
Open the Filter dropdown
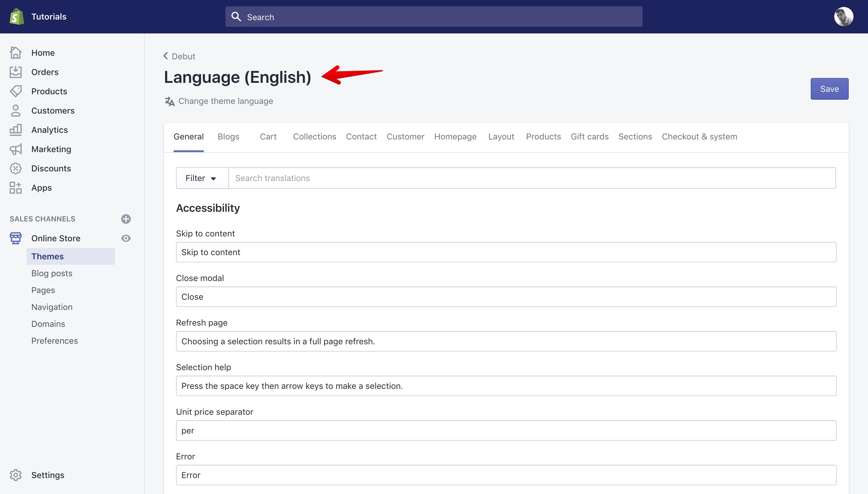coord(202,178)
